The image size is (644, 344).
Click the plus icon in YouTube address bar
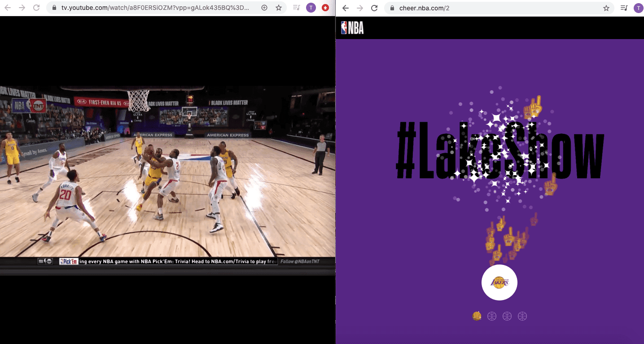tap(264, 8)
